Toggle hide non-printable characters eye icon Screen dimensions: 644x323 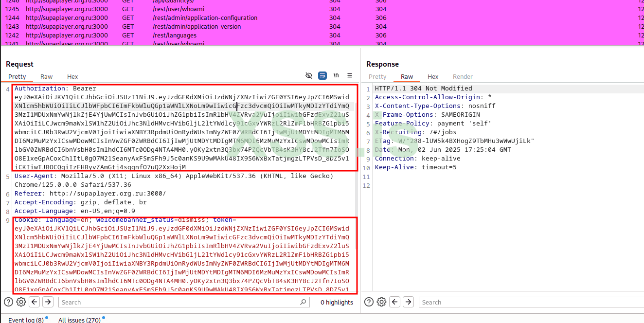tap(308, 76)
